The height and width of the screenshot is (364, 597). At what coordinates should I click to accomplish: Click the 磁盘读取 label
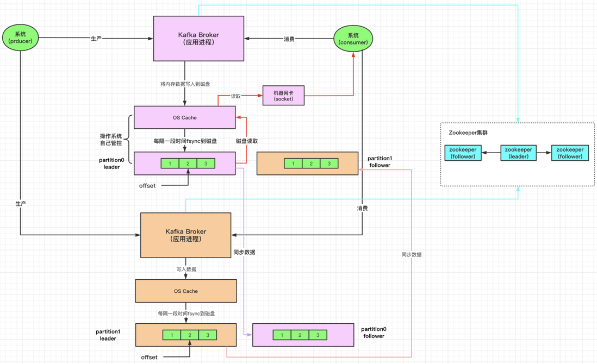pyautogui.click(x=247, y=141)
